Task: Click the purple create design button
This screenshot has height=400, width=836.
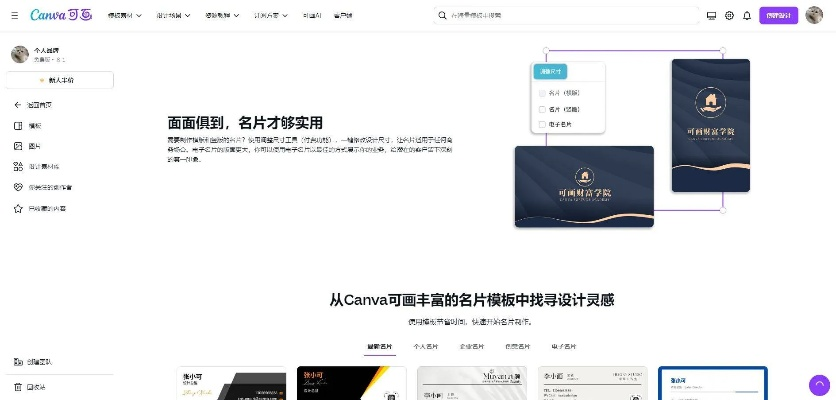Action: click(778, 16)
